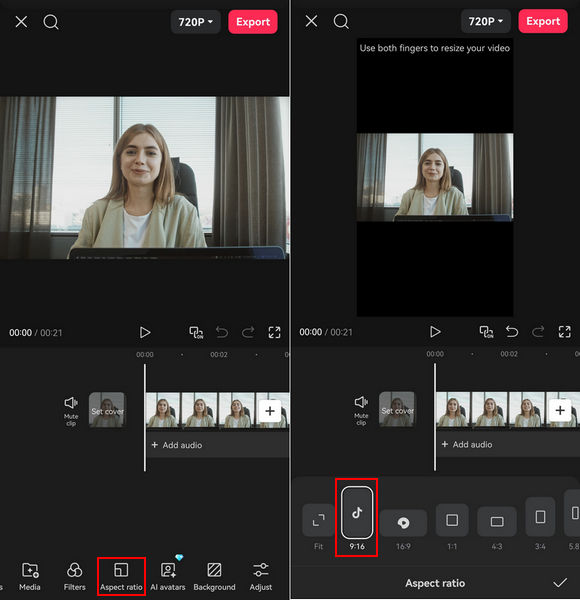
Task: Toggle main track magnet icon on right screen
Action: [486, 331]
